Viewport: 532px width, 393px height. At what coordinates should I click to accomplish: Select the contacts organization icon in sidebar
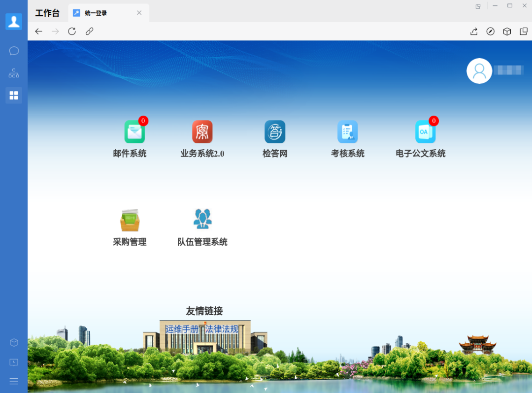click(x=13, y=72)
